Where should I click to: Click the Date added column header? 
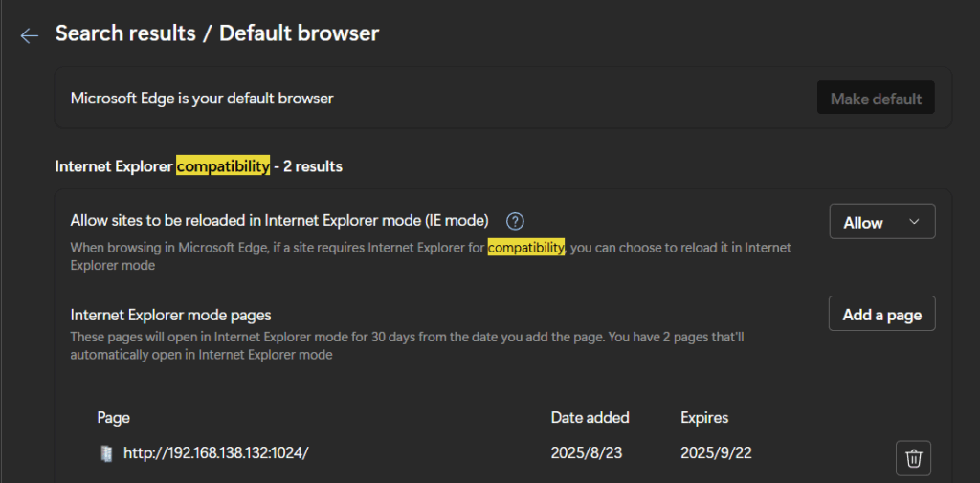[x=590, y=418]
